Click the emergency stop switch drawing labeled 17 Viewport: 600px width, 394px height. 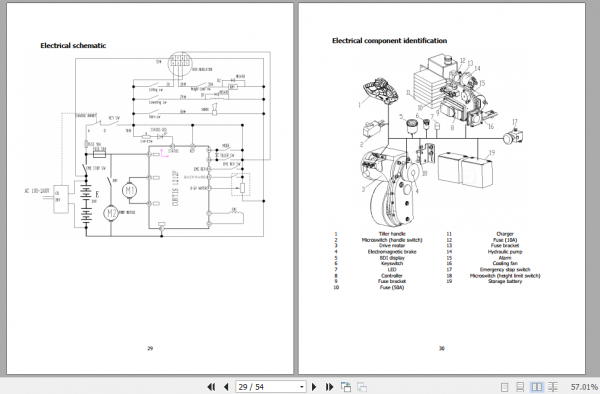tap(513, 137)
